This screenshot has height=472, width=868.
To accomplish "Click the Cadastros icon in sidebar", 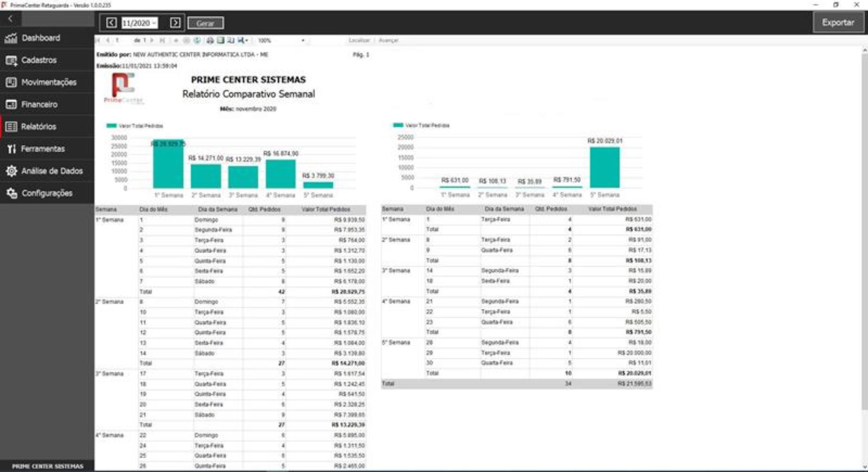I will pos(11,60).
